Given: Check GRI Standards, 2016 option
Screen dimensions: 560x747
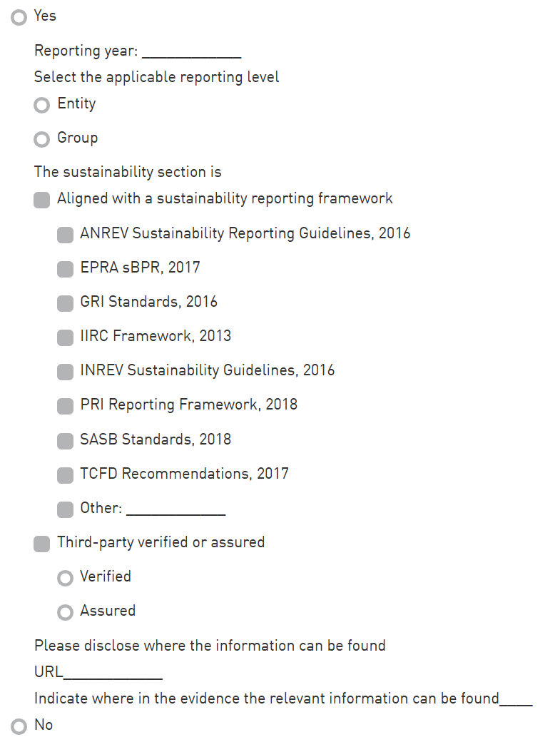Looking at the screenshot, I should [x=66, y=303].
